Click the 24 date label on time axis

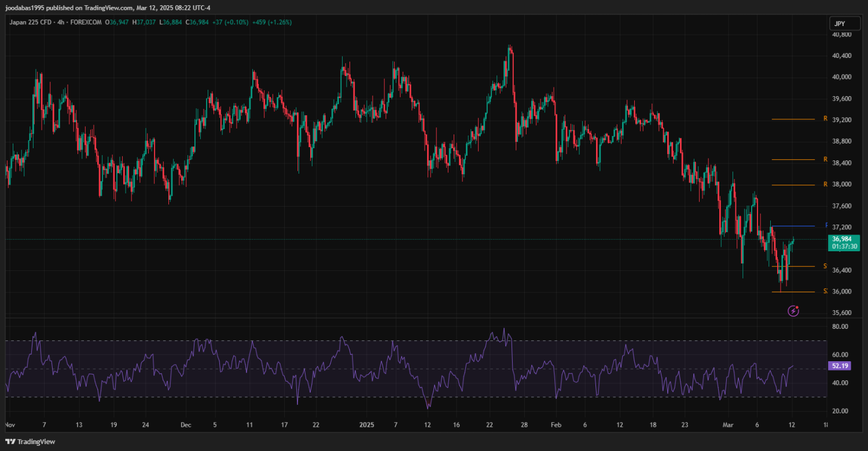[x=146, y=424]
